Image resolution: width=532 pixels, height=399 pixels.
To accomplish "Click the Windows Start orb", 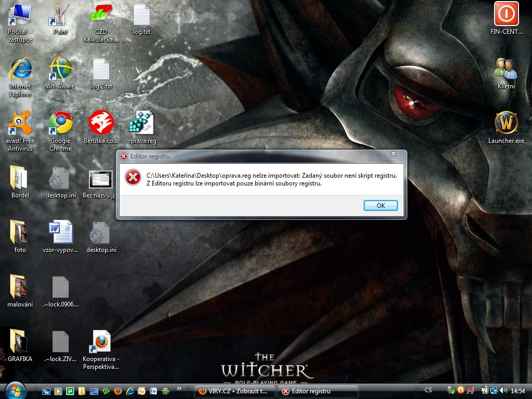I will tap(15, 390).
